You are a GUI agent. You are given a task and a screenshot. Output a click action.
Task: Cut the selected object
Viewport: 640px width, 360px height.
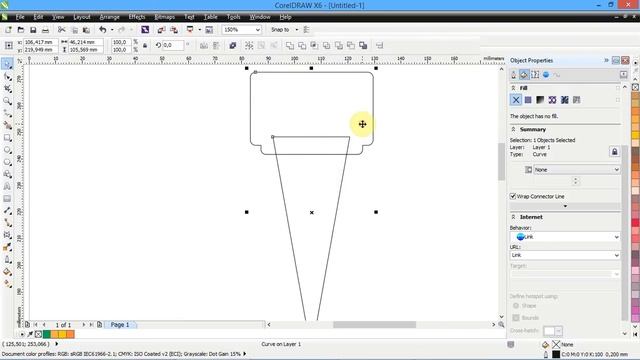(62, 30)
